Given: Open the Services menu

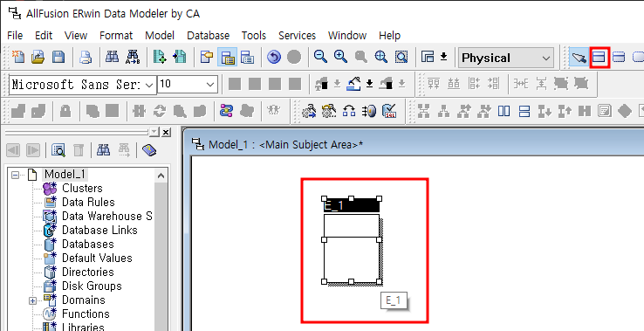Looking at the screenshot, I should click(297, 35).
